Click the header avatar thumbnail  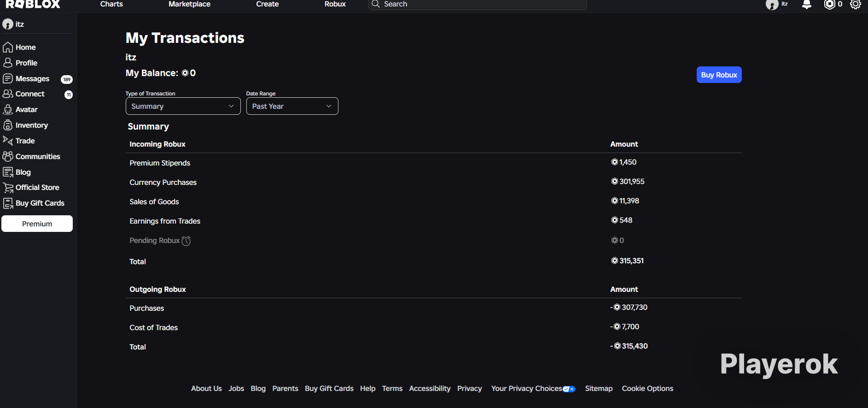772,5
